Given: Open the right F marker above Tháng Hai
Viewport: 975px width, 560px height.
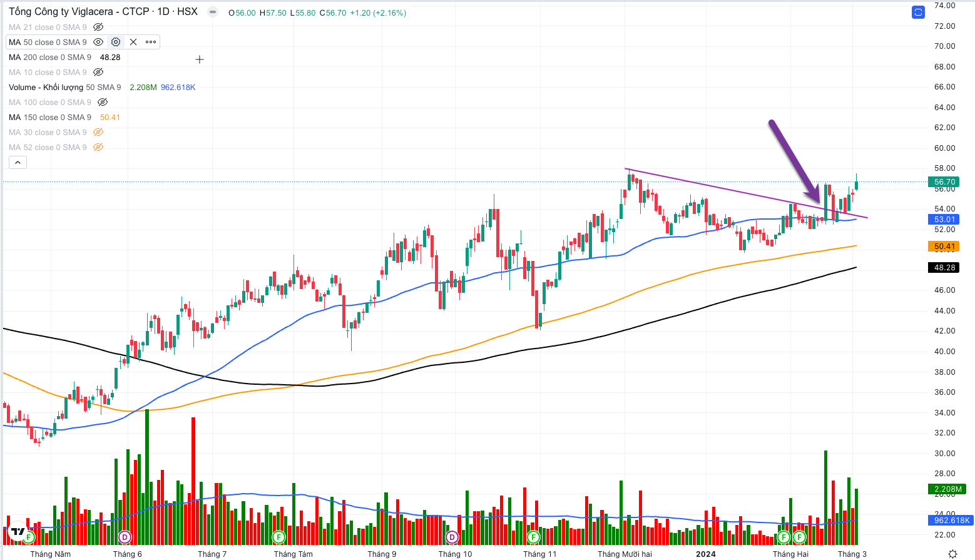Looking at the screenshot, I should 799,537.
